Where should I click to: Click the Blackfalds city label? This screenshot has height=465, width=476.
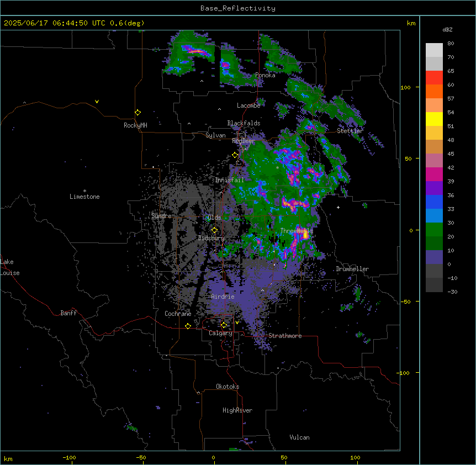click(x=244, y=123)
